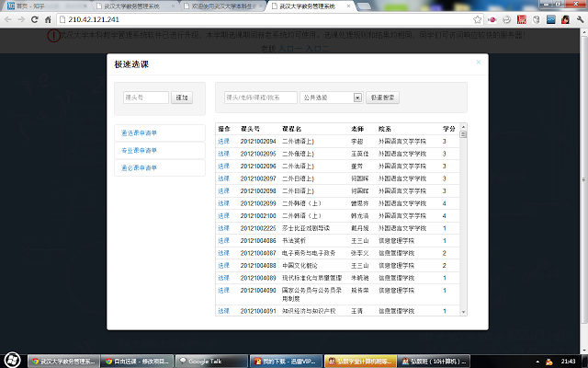The width and height of the screenshot is (588, 368).
Task: Open taskbar item 自由选课 - 修改郑昌
Action: pos(138,362)
